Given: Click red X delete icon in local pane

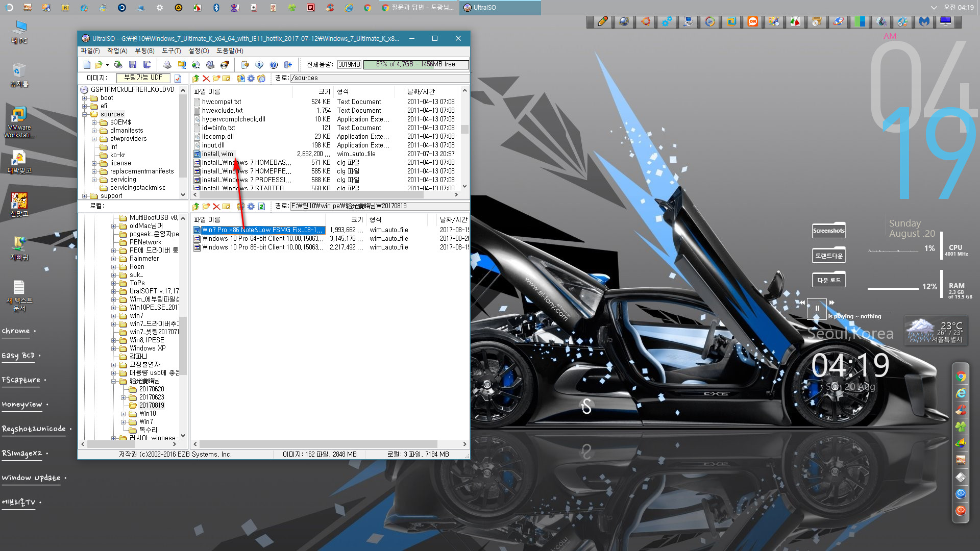Looking at the screenshot, I should (216, 206).
